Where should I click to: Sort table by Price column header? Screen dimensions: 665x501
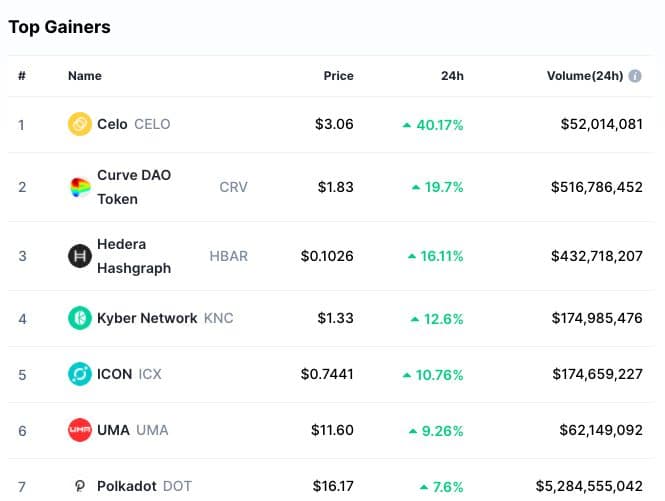tap(338, 76)
